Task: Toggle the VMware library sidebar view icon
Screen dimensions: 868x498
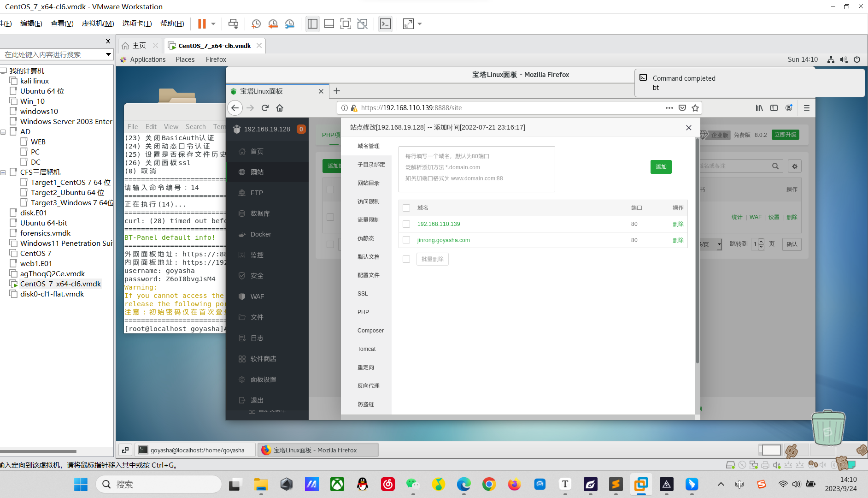Action: tap(312, 24)
